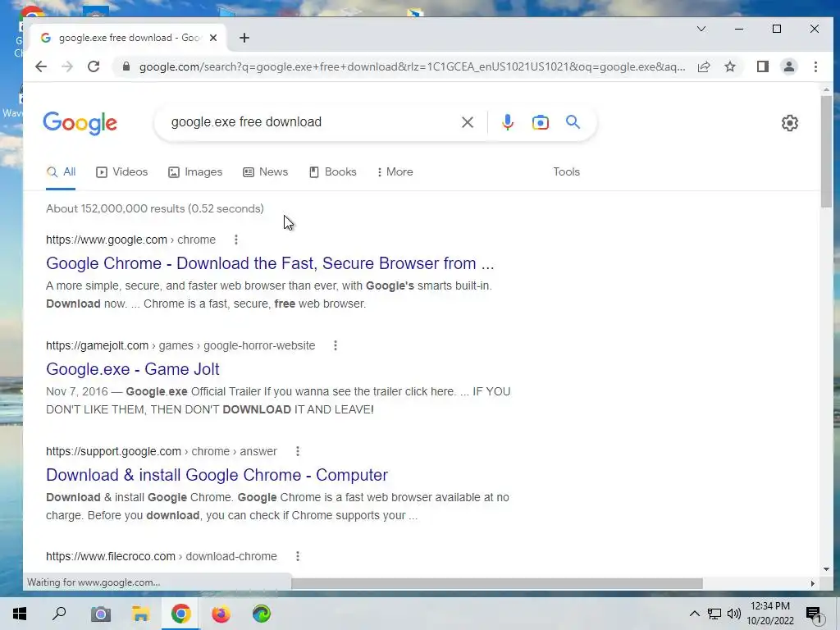
Task: Open the Windows Start menu
Action: [x=20, y=614]
